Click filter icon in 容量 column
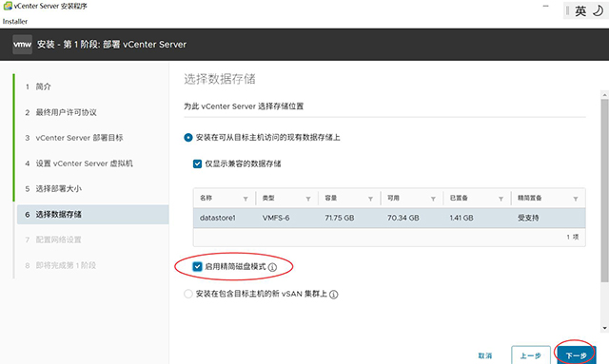 370,199
